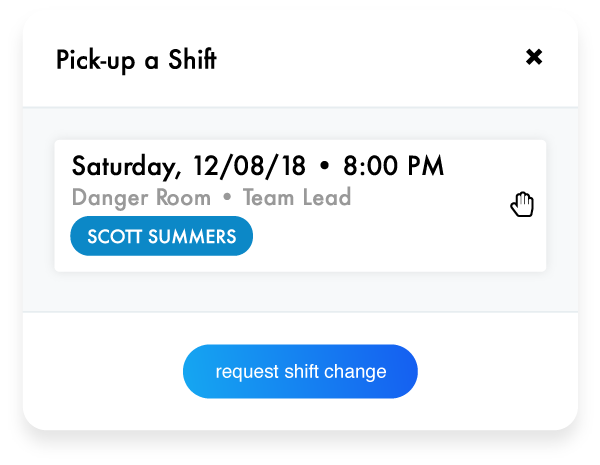The image size is (600, 465).
Task: Close the Pick-up a Shift dialog
Action: pos(534,57)
